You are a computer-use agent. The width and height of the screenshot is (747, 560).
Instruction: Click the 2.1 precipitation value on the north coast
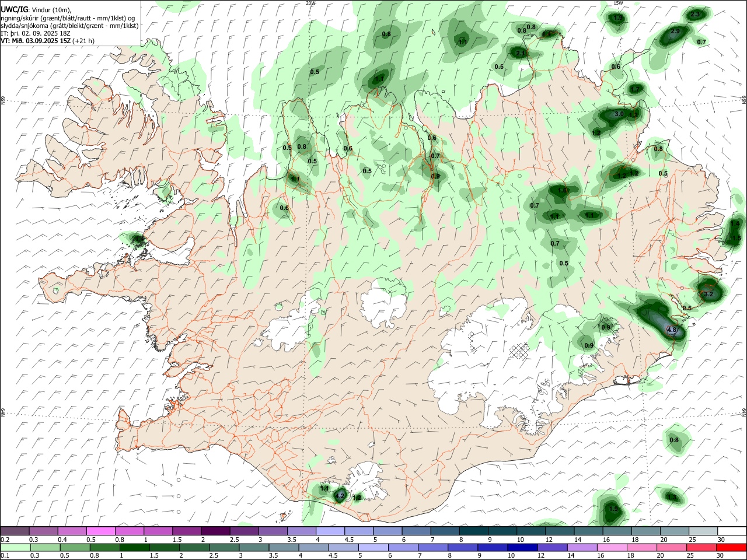coord(521,53)
